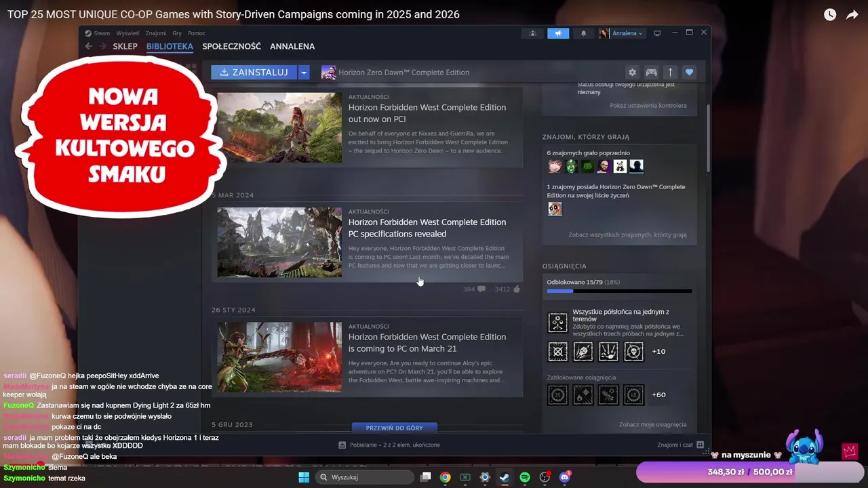Viewport: 868px width, 488px height.
Task: Switch to the SKLEP tab
Action: [x=125, y=46]
